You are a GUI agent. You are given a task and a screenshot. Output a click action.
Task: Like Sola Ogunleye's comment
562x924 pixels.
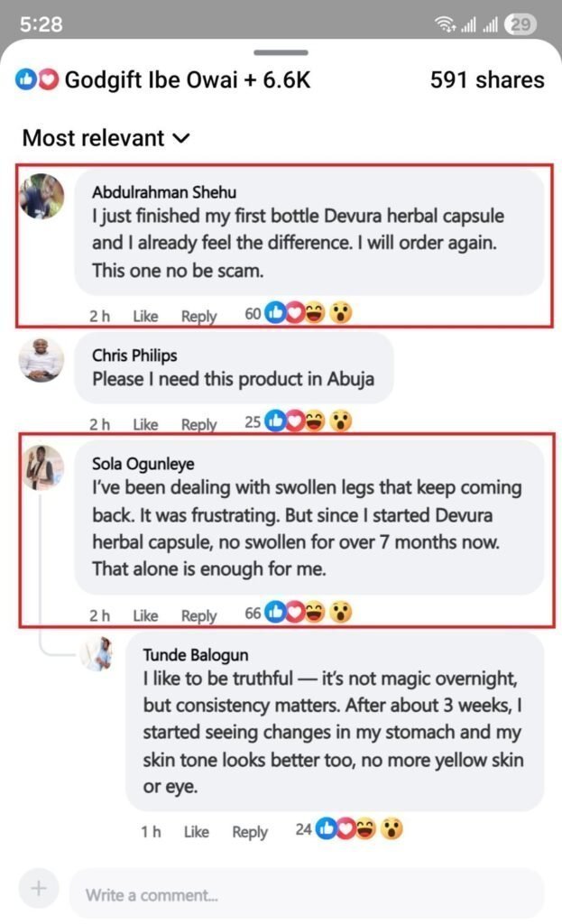[x=145, y=615]
